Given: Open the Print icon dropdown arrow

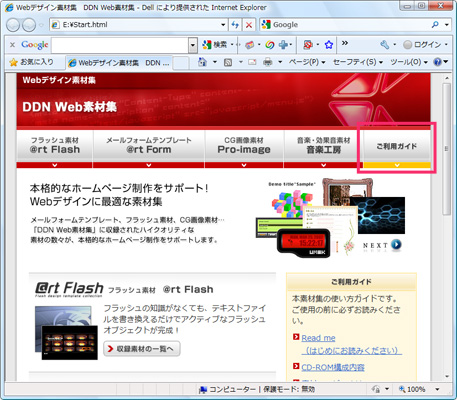Looking at the screenshot, I should click(x=280, y=62).
